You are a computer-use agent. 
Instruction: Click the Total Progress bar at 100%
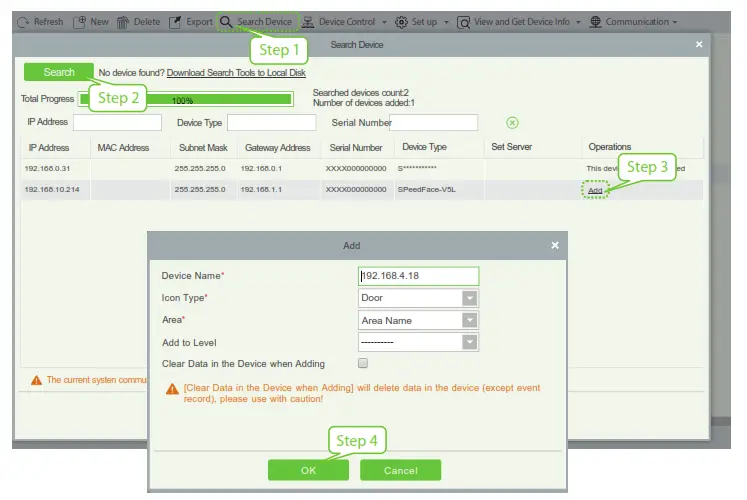(185, 99)
